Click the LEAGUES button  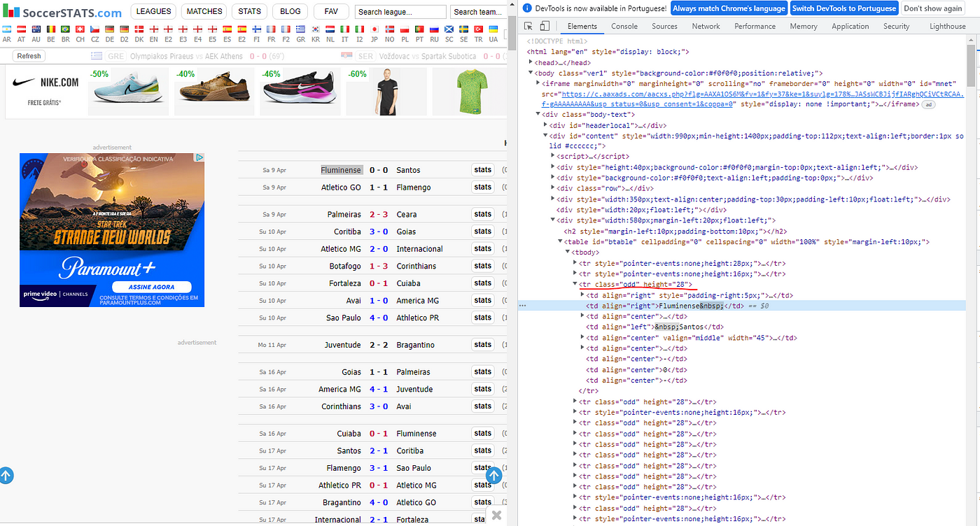[153, 11]
